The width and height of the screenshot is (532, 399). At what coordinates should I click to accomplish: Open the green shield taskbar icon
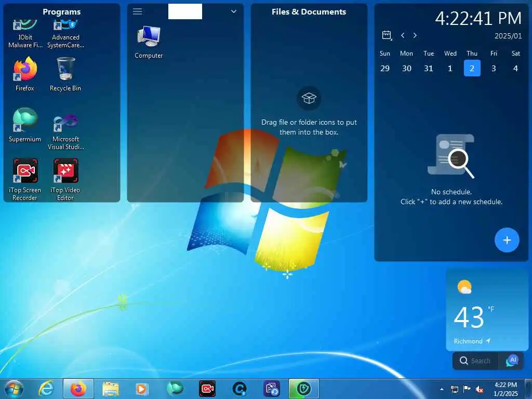pos(303,389)
